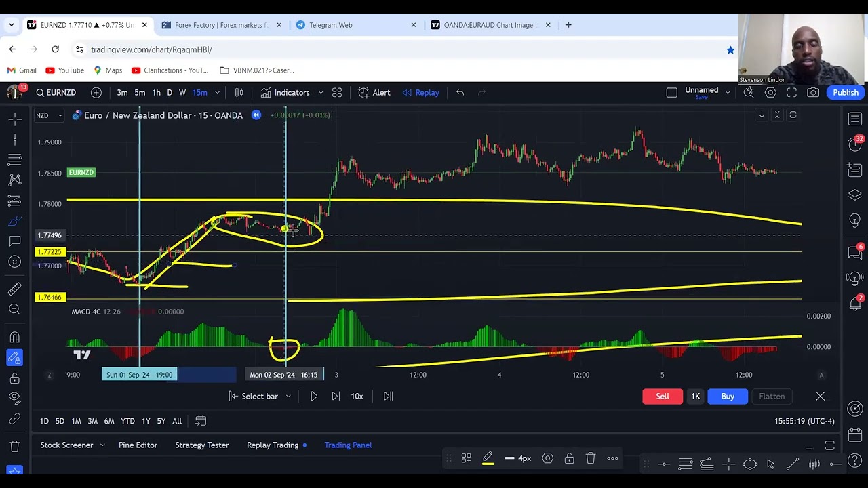Open the Stock Screener tab

pyautogui.click(x=66, y=445)
